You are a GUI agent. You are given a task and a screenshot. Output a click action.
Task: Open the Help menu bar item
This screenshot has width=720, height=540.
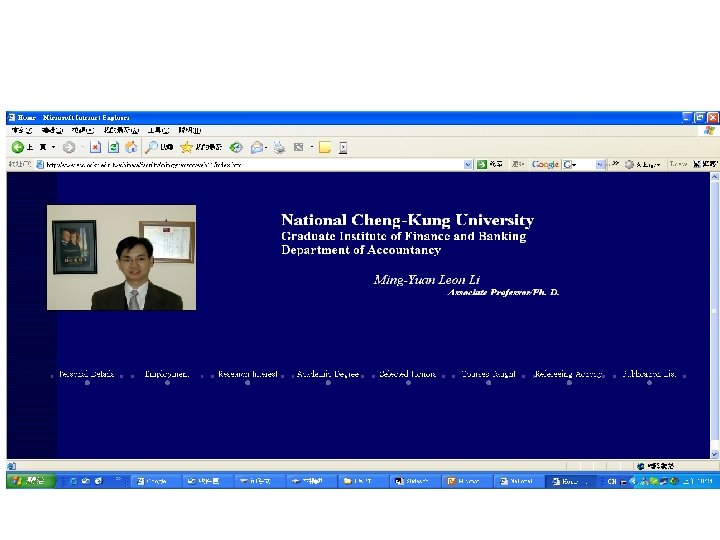(x=190, y=130)
